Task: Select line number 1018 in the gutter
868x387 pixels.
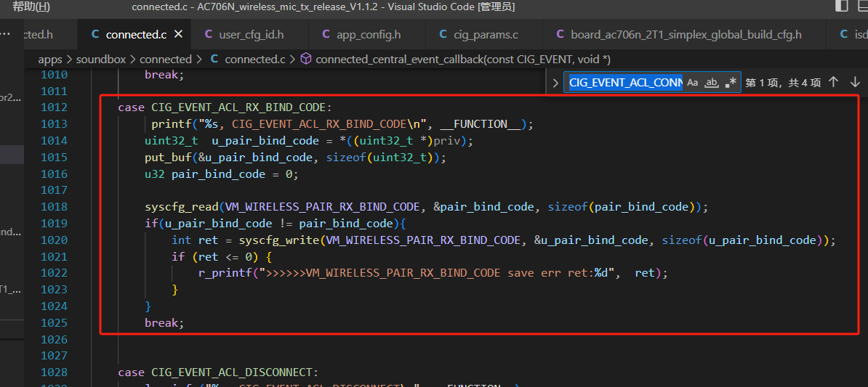Action: click(x=54, y=207)
